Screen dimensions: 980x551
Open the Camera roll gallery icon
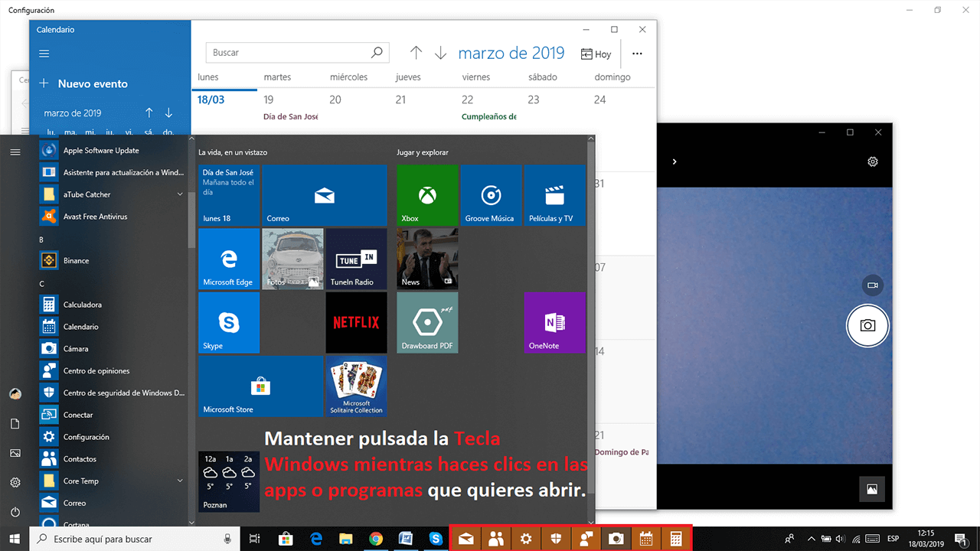[871, 488]
